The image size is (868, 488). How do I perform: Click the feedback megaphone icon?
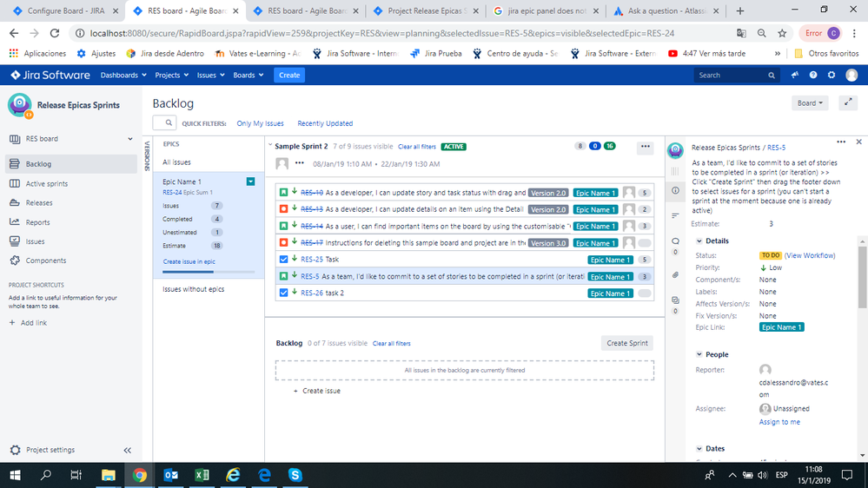point(795,75)
